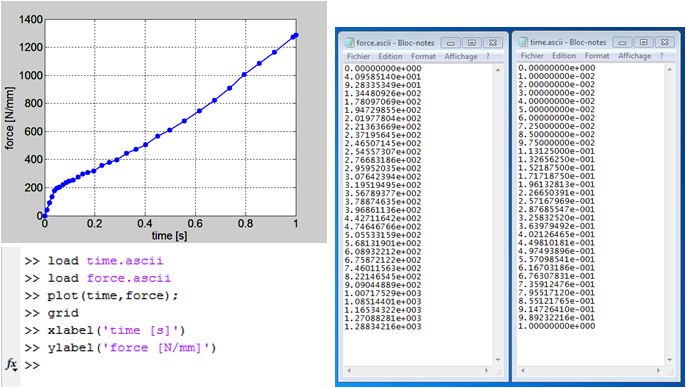Open Affichage menu in force.ascii window
This screenshot has width=686, height=388.
tap(461, 56)
